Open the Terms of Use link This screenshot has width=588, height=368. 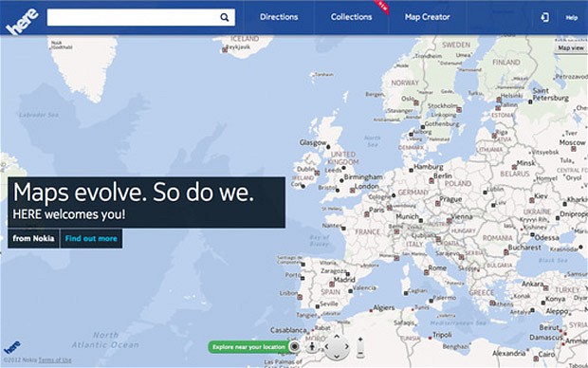click(x=55, y=360)
